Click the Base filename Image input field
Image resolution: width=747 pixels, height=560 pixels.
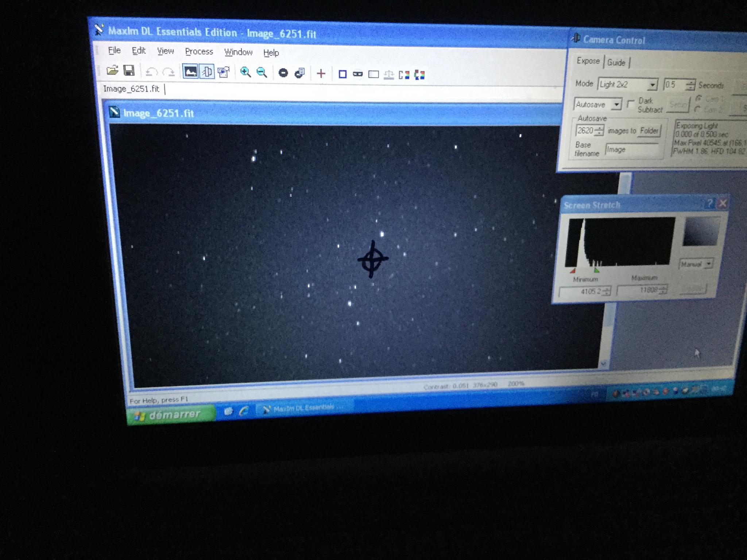point(632,149)
